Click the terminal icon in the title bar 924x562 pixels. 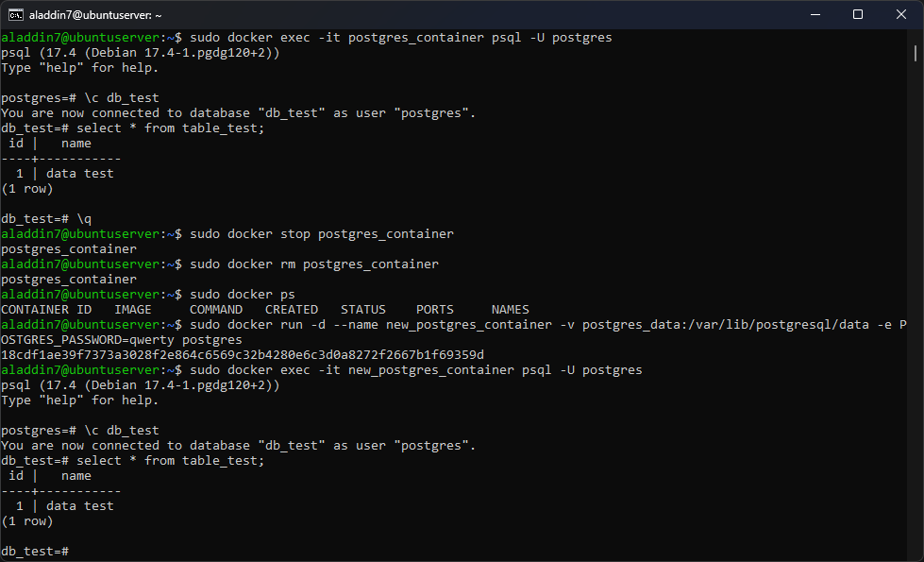[x=16, y=15]
